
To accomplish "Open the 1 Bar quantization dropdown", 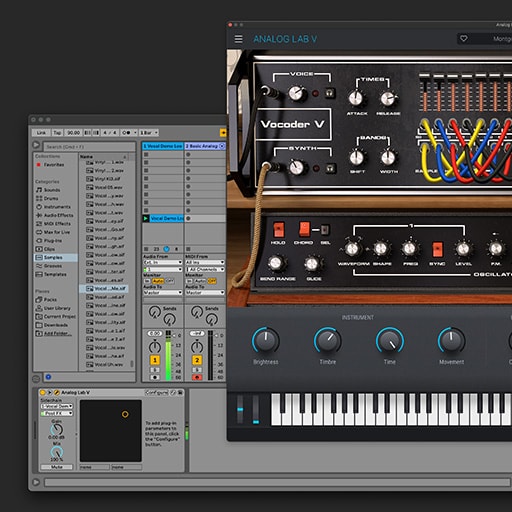I will 149,133.
